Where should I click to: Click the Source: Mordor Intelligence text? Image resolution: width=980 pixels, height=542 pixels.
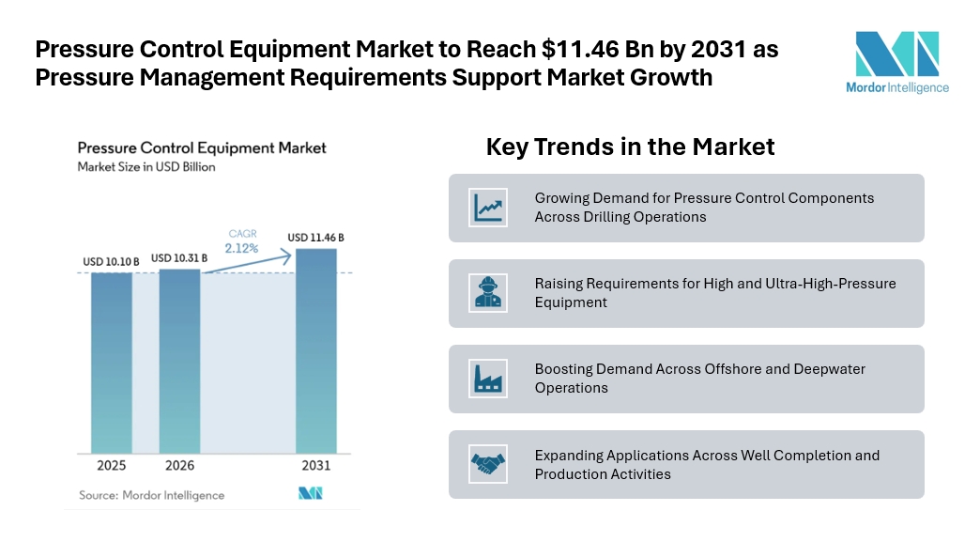[151, 495]
